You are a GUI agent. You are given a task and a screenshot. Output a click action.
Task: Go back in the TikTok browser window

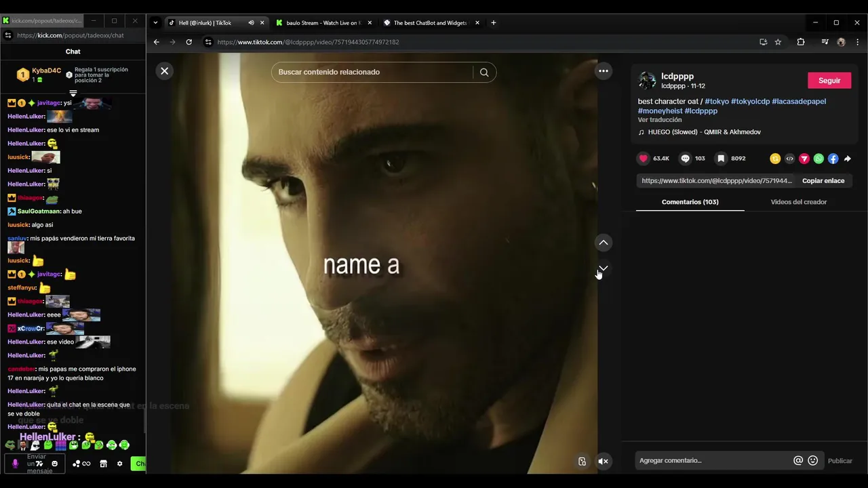pyautogui.click(x=156, y=42)
